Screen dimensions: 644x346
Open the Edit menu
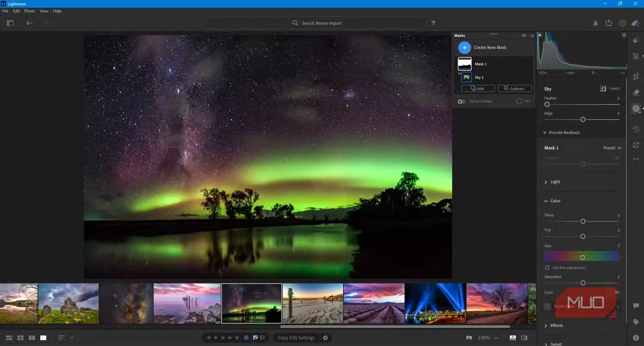click(x=16, y=11)
